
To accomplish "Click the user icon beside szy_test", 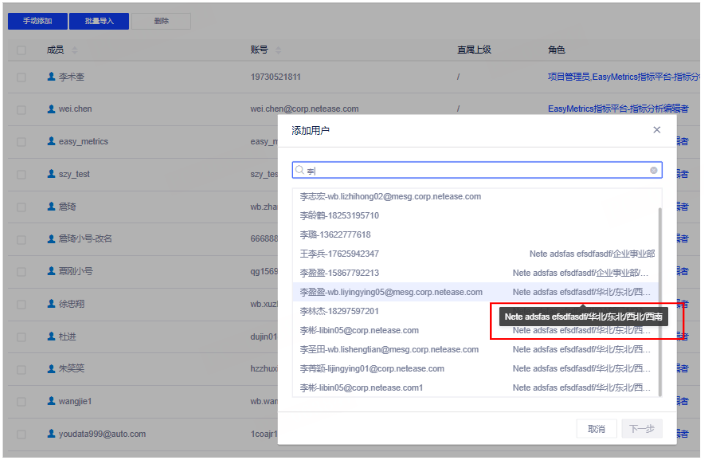I will tap(50, 174).
